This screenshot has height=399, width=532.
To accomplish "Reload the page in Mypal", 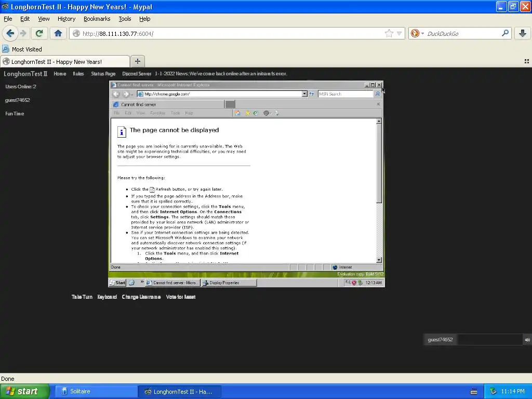I will click(39, 33).
